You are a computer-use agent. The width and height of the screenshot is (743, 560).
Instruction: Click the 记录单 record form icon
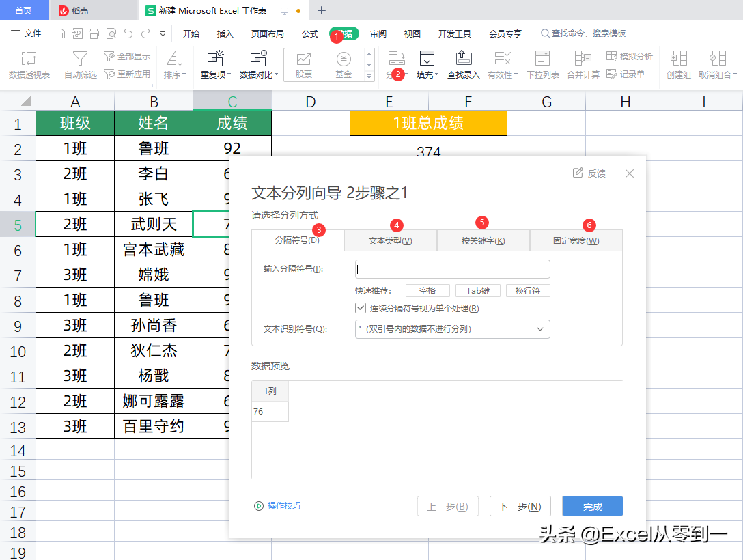(626, 74)
